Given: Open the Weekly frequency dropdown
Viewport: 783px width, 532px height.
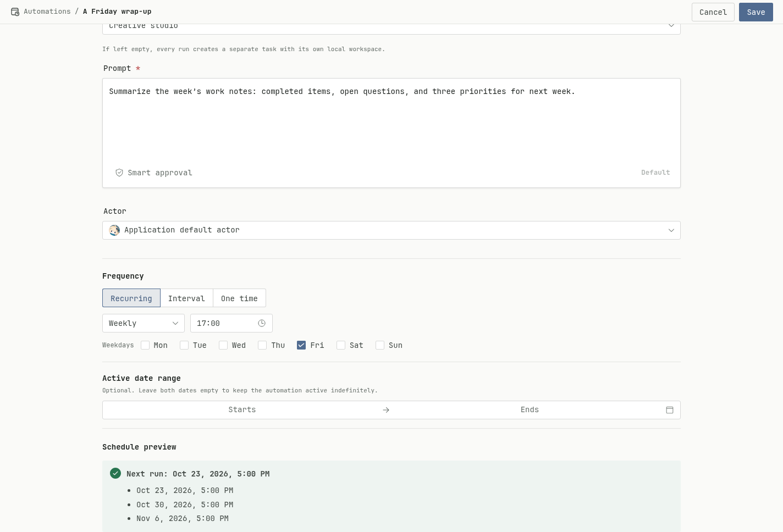Looking at the screenshot, I should tap(144, 323).
